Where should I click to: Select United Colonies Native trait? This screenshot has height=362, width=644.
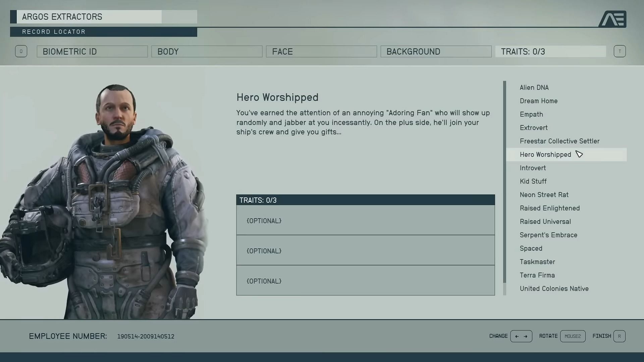click(554, 288)
